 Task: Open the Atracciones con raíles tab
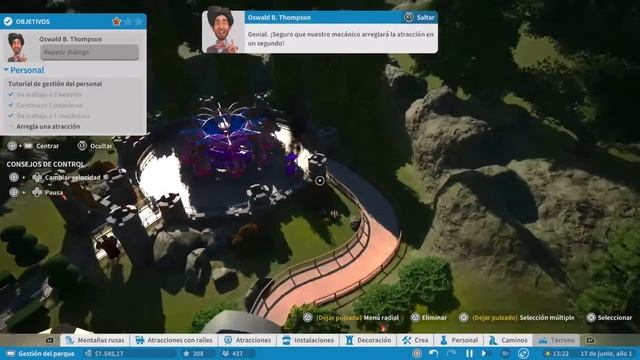click(x=174, y=340)
